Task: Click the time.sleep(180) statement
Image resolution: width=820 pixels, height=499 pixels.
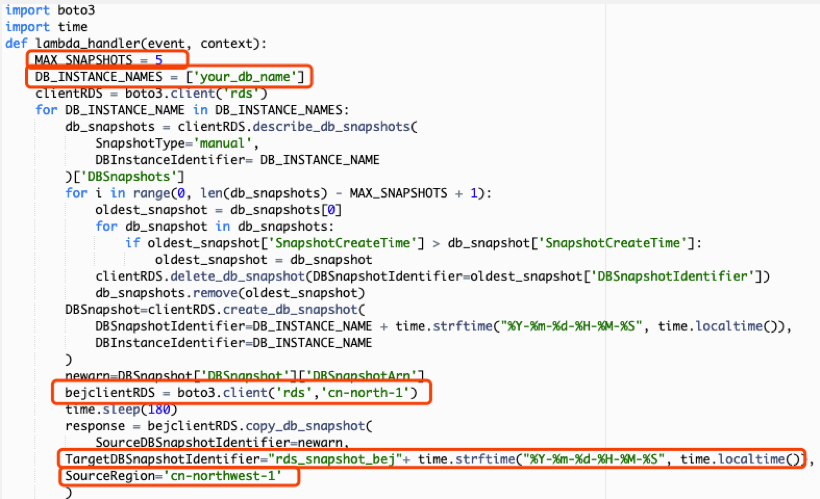Action: coord(120,410)
